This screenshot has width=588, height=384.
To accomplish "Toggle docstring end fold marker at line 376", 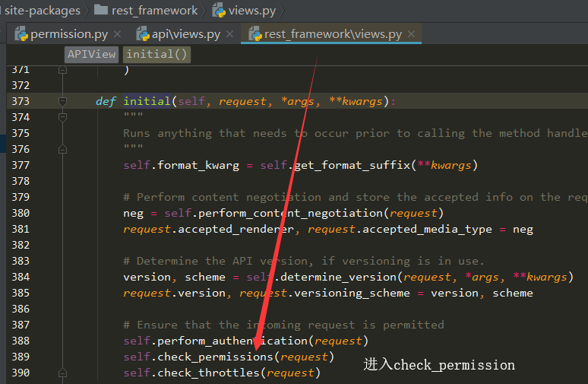I will point(62,149).
